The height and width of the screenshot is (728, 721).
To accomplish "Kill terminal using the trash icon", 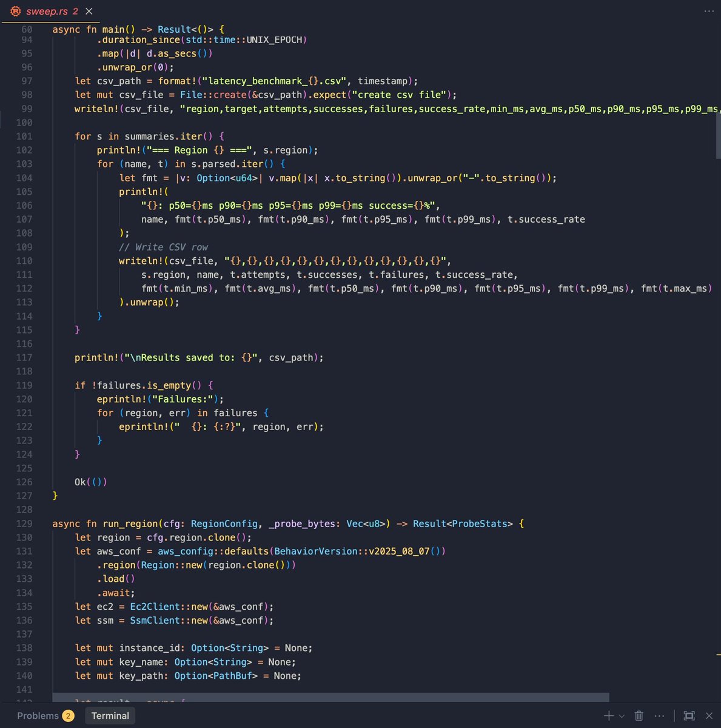I will click(x=639, y=716).
